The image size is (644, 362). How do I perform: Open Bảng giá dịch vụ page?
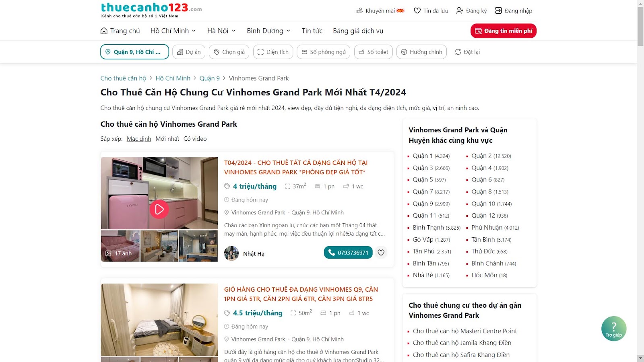(x=358, y=31)
